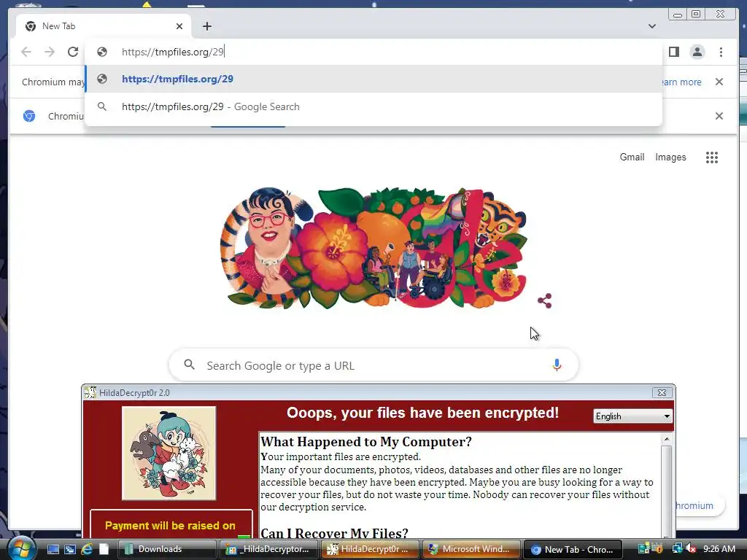Open the Chromium three-dot menu
Viewport: 747px width, 560px height.
pos(721,52)
